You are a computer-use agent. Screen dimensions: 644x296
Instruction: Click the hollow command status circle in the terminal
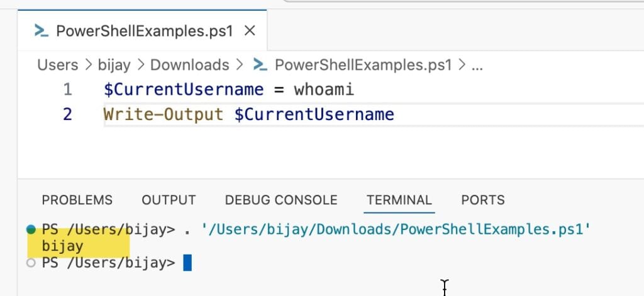point(31,263)
